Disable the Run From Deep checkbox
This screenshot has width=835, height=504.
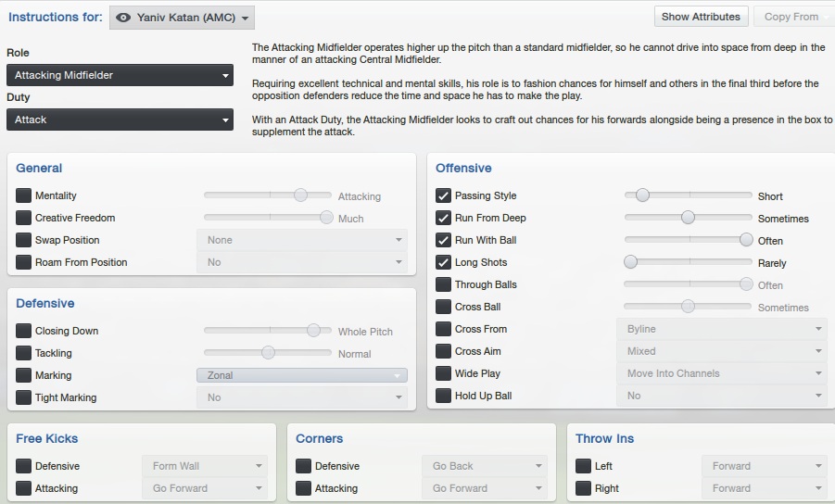(444, 218)
